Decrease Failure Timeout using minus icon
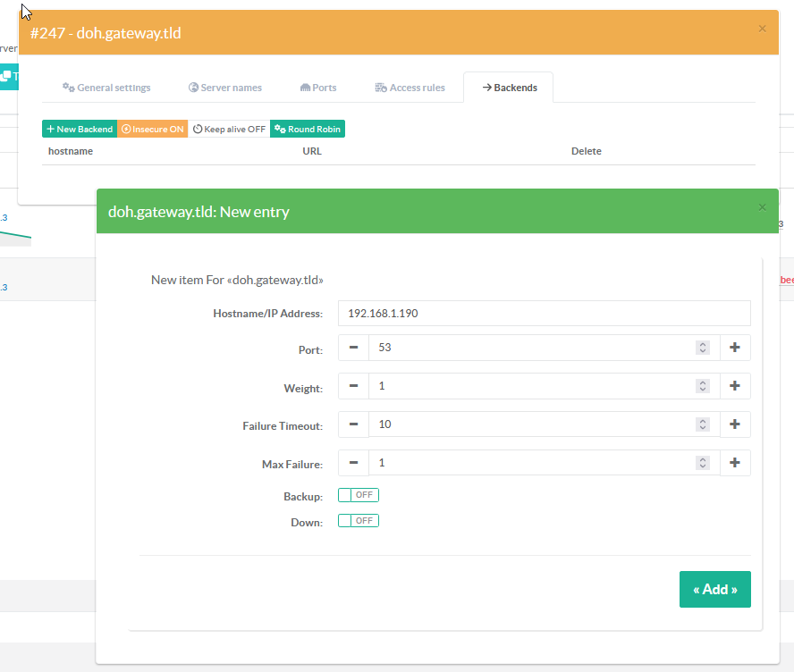The image size is (794, 672). [353, 424]
